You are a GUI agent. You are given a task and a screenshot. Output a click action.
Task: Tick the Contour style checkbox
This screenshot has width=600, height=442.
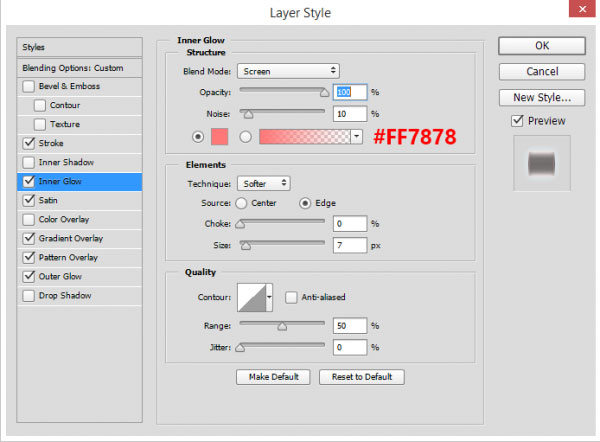pyautogui.click(x=40, y=105)
